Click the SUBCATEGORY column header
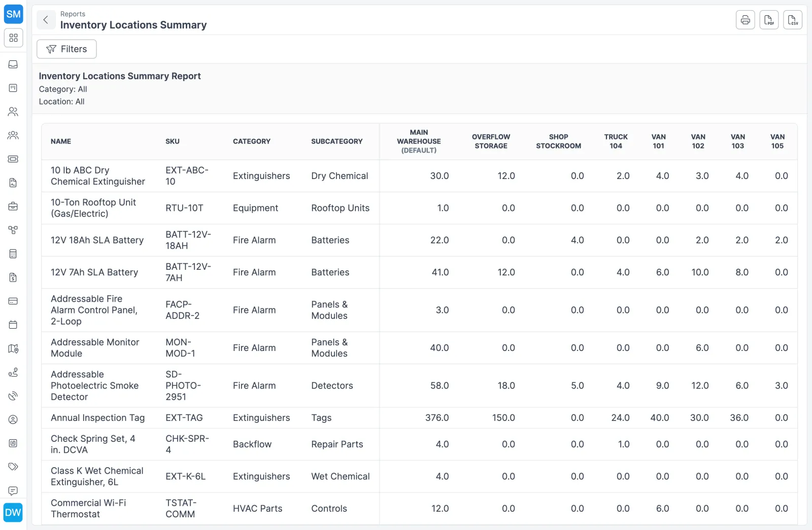Viewport: 812px width, 530px height. pos(337,142)
